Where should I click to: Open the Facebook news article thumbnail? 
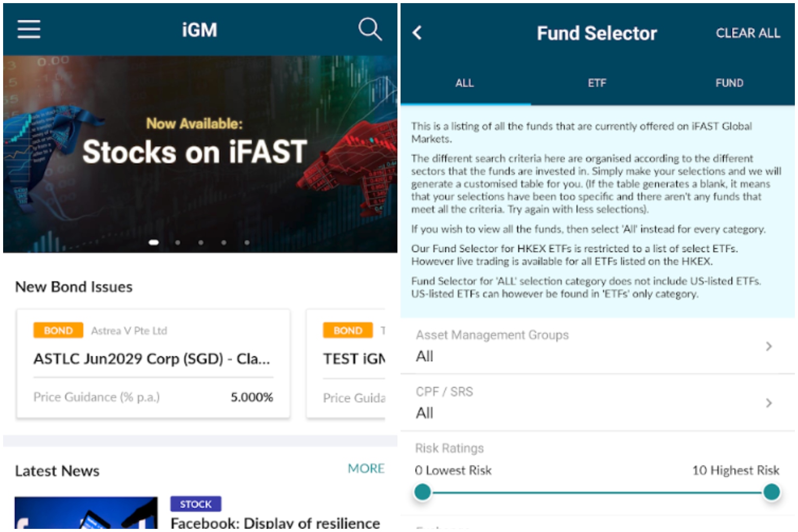86,513
